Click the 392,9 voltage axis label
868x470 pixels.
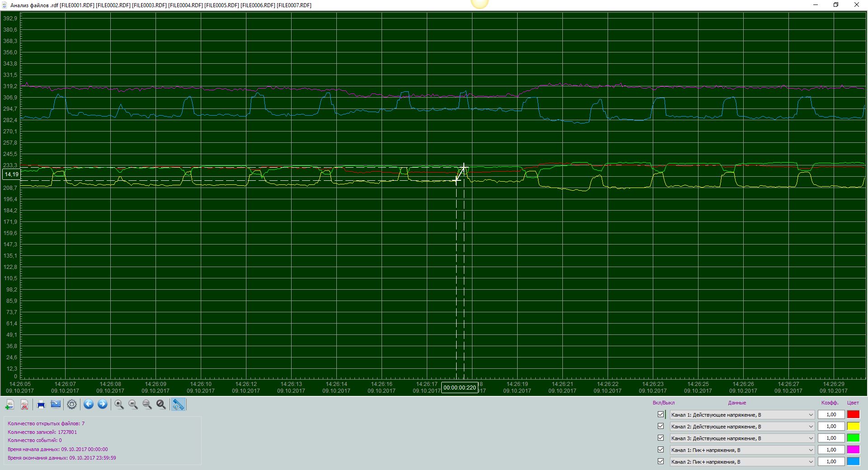pos(10,19)
